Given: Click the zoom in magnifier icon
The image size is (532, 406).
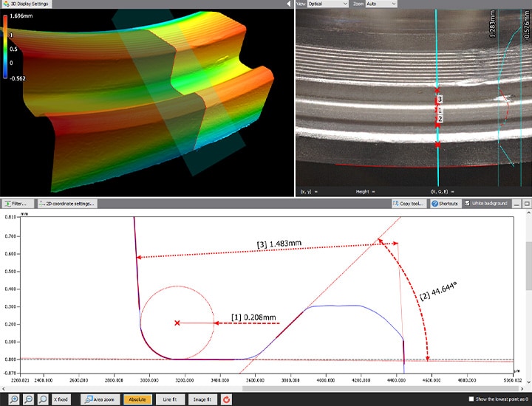Looking at the screenshot, I should tap(13, 399).
